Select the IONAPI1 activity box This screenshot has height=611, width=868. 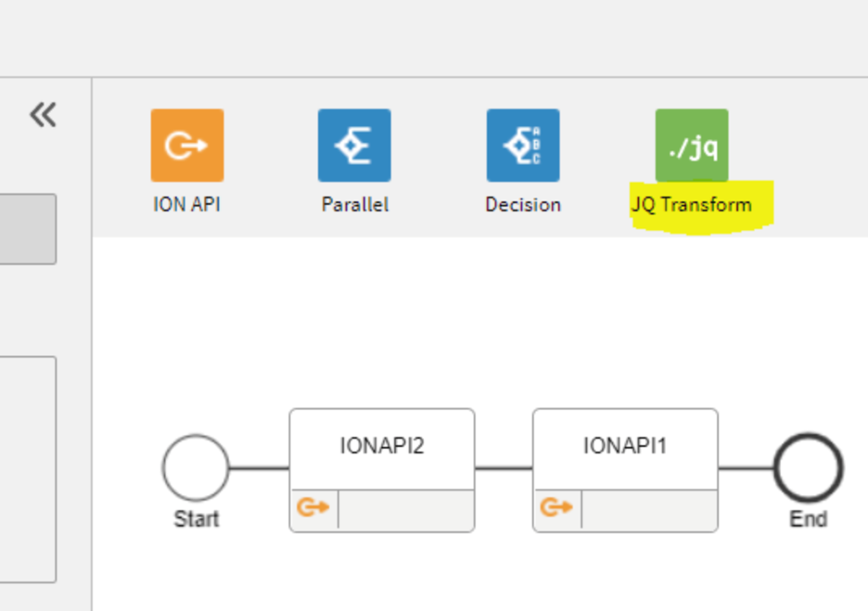coord(625,448)
